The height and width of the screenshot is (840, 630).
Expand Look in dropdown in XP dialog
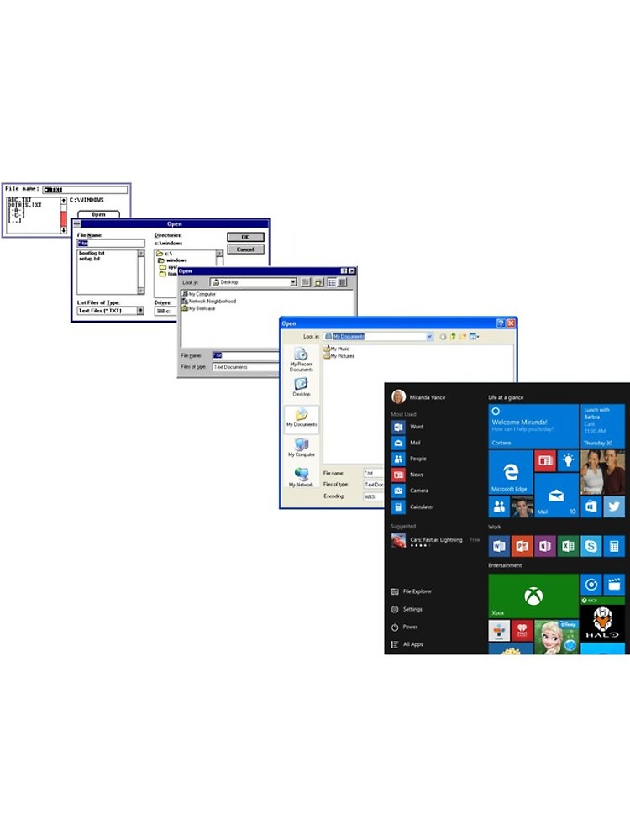point(429,337)
